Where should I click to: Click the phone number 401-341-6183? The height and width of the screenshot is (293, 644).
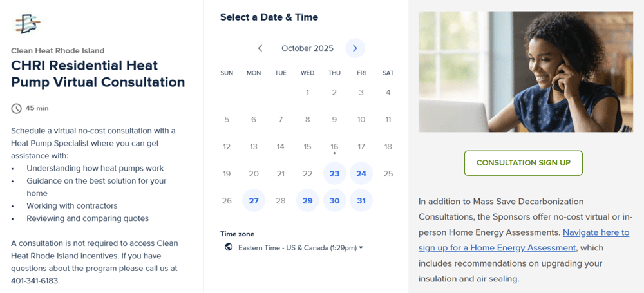37,281
